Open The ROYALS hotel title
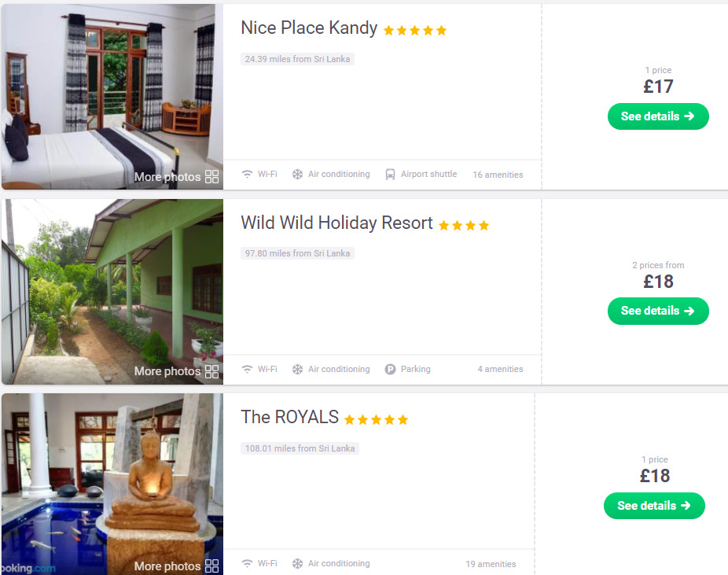 pos(290,417)
